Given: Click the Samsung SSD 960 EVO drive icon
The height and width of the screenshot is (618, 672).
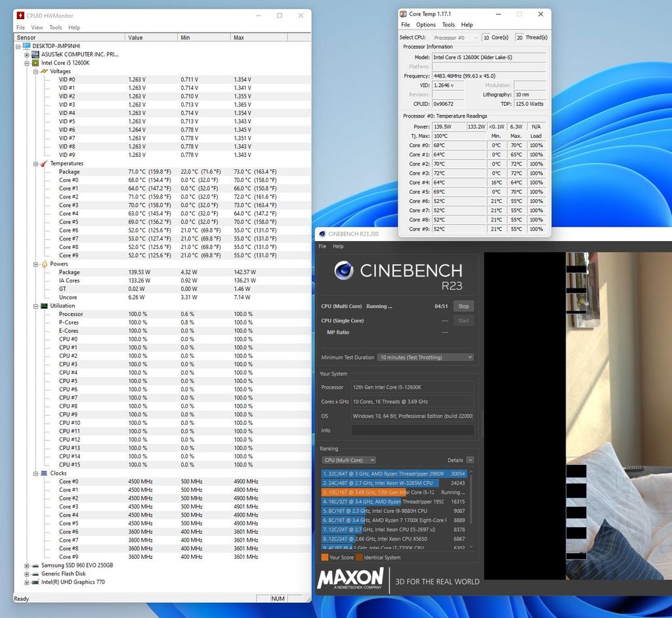Looking at the screenshot, I should coord(35,565).
